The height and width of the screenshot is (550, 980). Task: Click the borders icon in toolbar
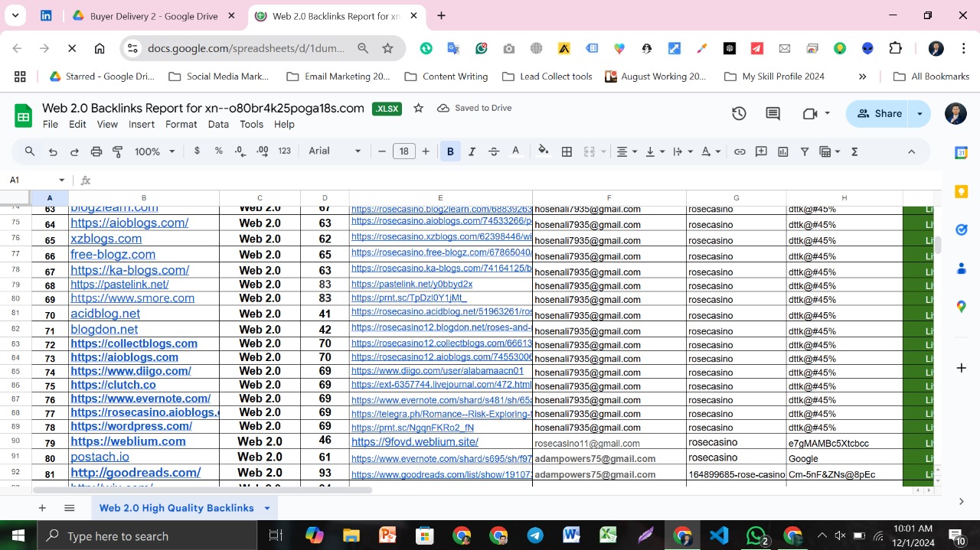tap(567, 151)
